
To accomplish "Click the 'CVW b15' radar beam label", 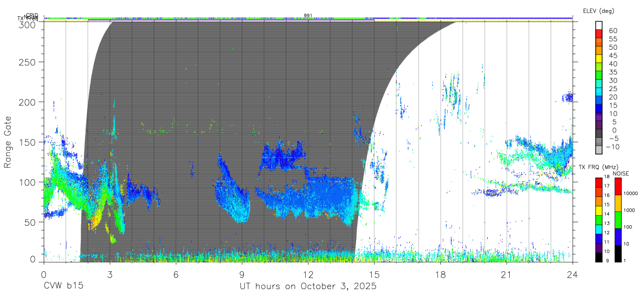I will click(x=63, y=286).
